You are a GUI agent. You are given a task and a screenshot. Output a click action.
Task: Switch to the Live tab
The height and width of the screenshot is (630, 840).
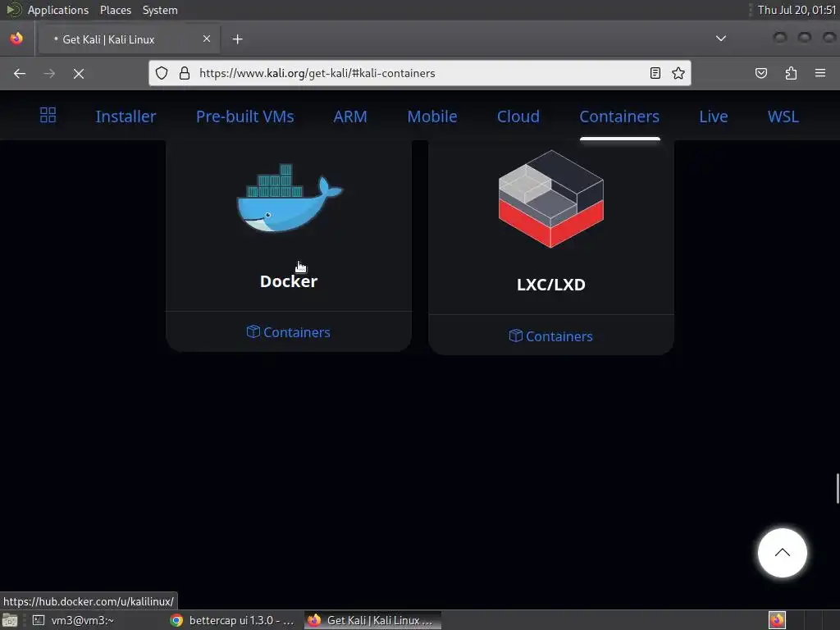(x=714, y=116)
